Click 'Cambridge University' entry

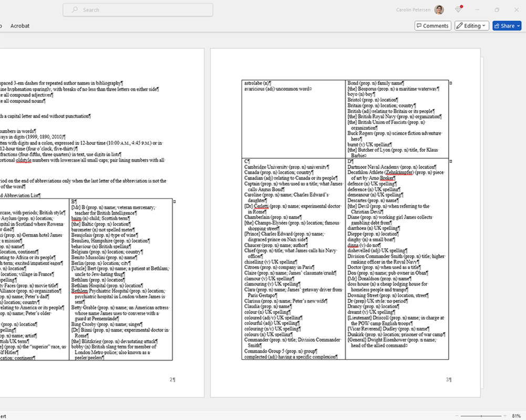(x=286, y=167)
